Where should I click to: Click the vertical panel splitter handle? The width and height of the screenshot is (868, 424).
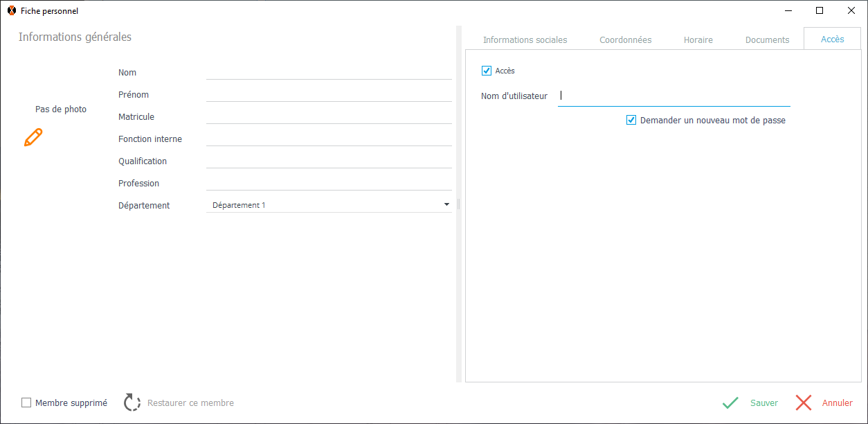click(459, 204)
